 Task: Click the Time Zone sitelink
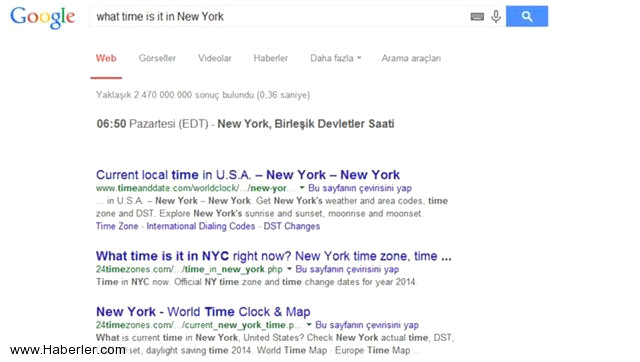[x=117, y=226]
